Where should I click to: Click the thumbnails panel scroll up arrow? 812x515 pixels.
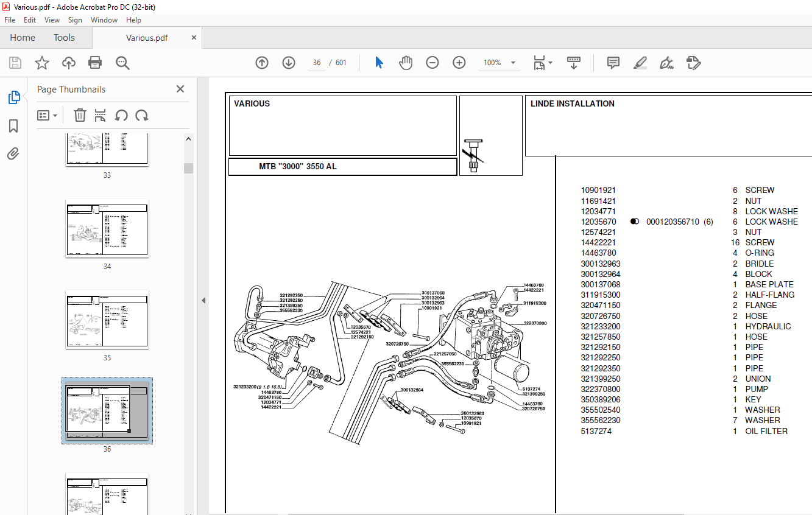pyautogui.click(x=189, y=139)
